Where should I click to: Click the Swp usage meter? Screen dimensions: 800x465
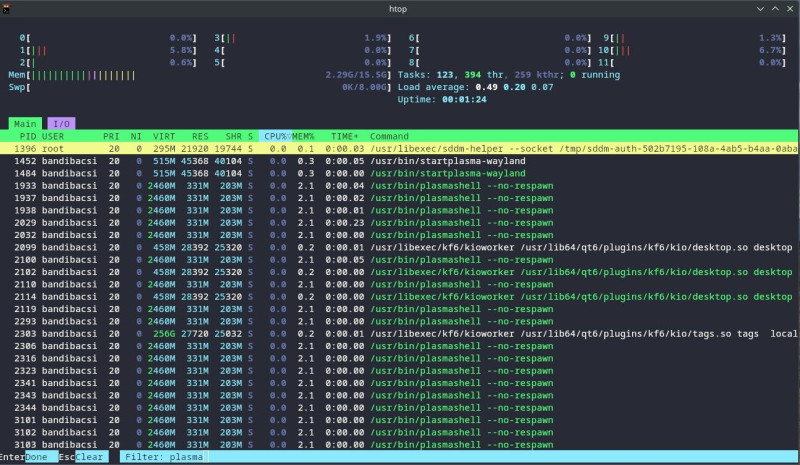(199, 87)
